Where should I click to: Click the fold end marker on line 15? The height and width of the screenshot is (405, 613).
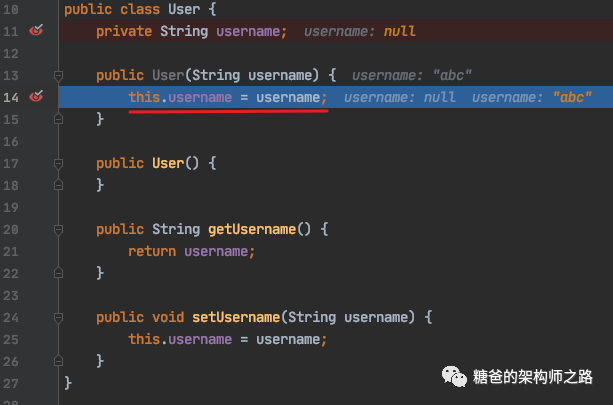click(59, 119)
